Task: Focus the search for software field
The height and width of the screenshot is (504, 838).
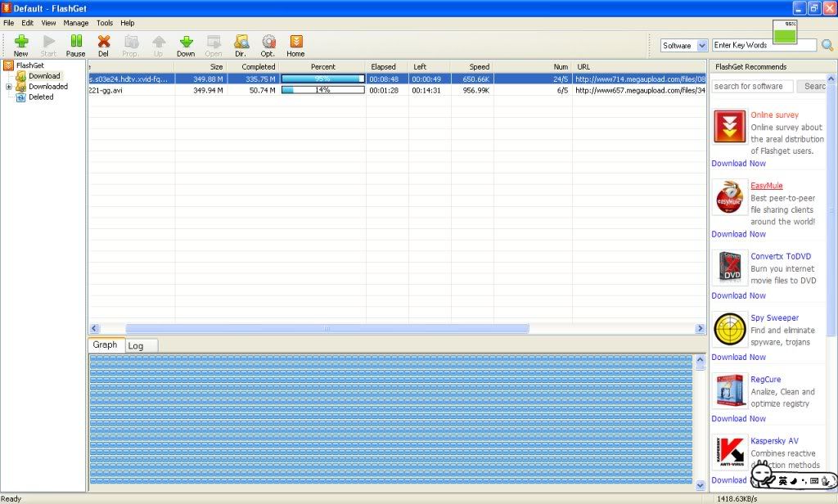Action: click(x=752, y=86)
